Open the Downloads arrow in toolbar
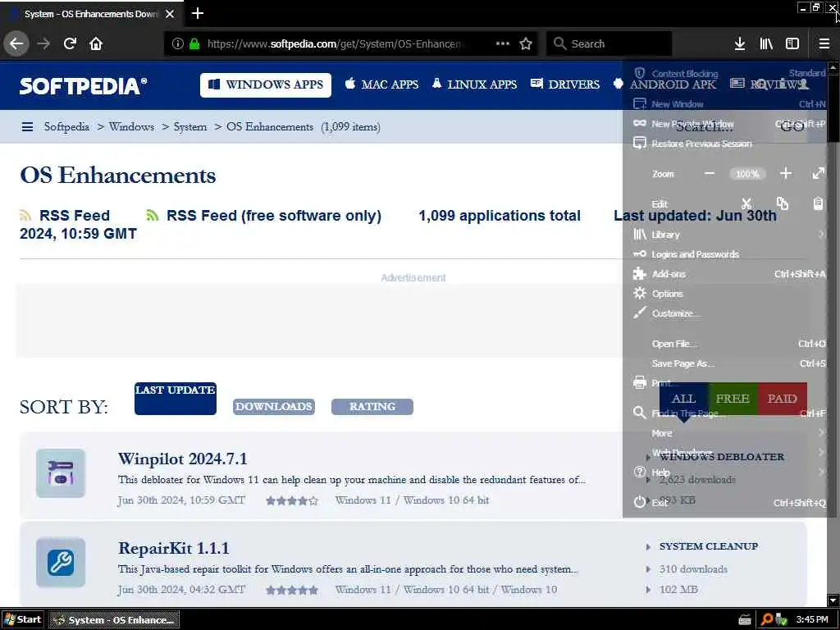The image size is (840, 630). 740,43
